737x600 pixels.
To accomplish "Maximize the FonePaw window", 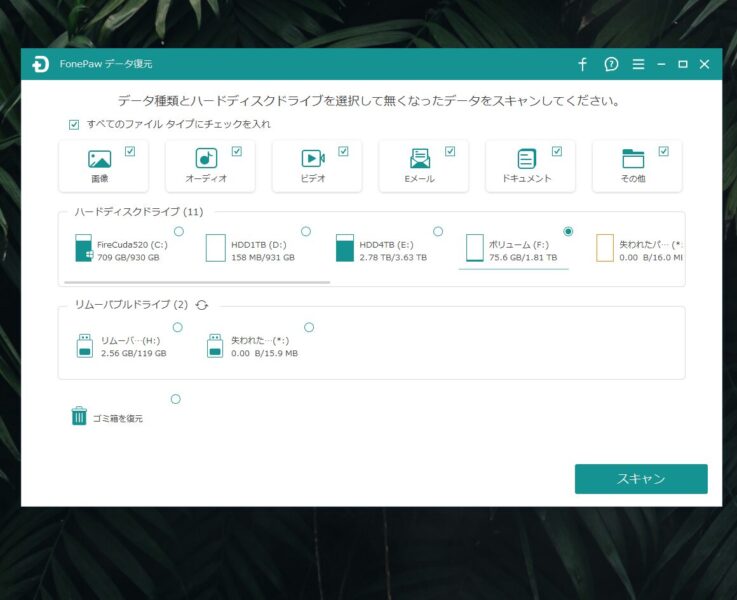I will 683,64.
